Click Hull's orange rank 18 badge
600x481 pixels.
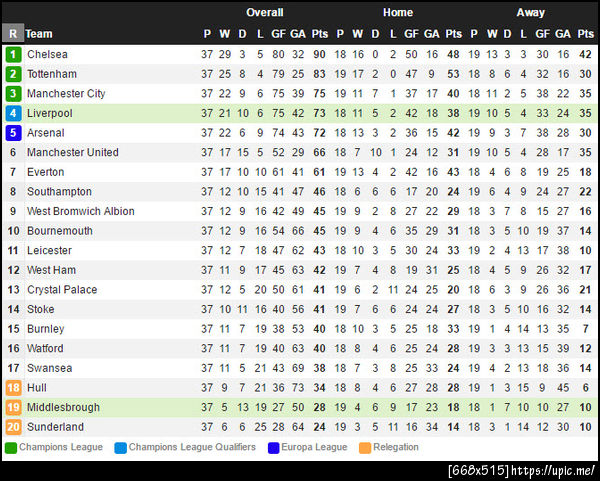[13, 388]
